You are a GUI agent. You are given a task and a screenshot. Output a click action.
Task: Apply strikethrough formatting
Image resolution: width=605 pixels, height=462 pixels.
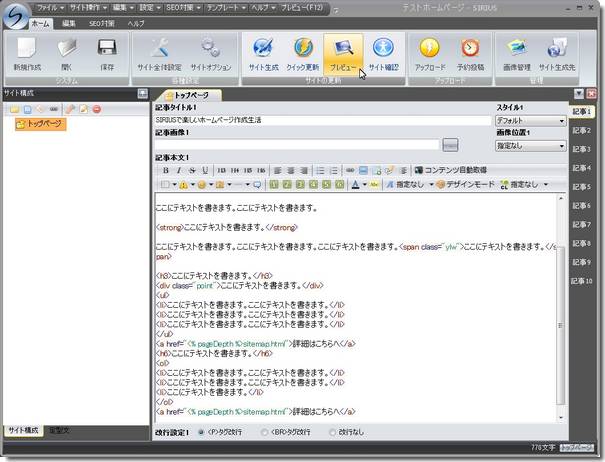click(192, 170)
